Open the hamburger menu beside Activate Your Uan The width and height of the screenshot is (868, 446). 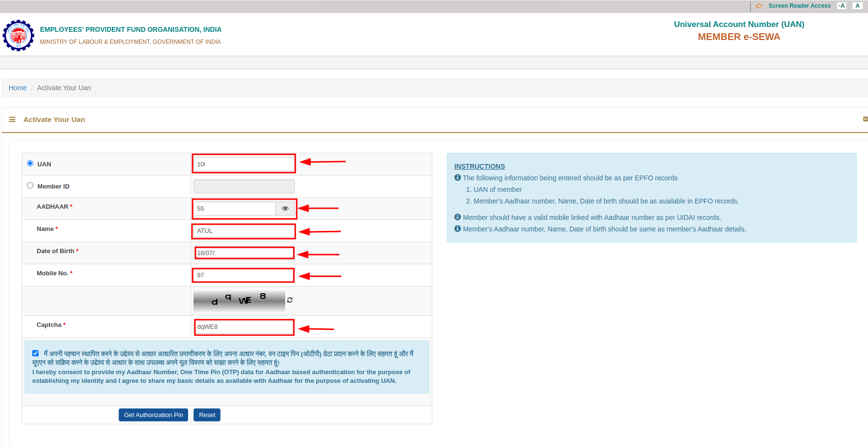click(13, 120)
